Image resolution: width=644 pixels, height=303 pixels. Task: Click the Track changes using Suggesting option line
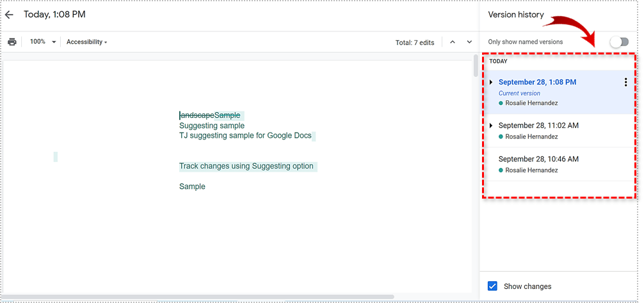tap(246, 166)
